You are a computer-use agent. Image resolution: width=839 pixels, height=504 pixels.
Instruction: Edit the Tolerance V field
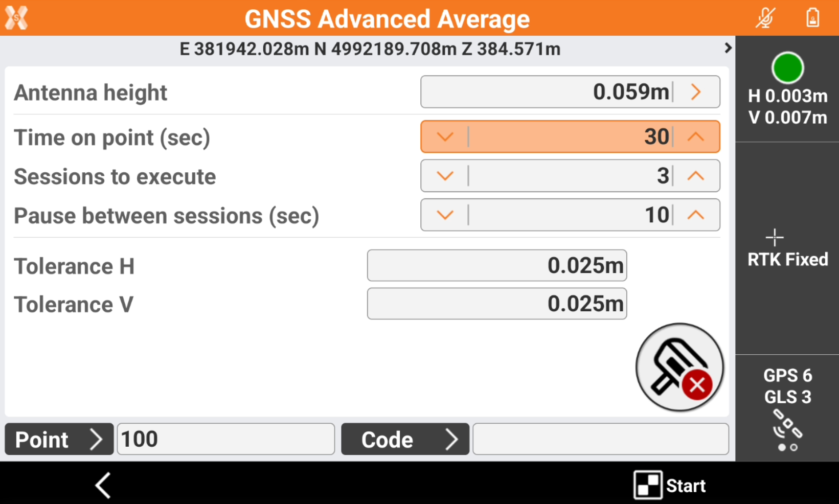coord(496,304)
